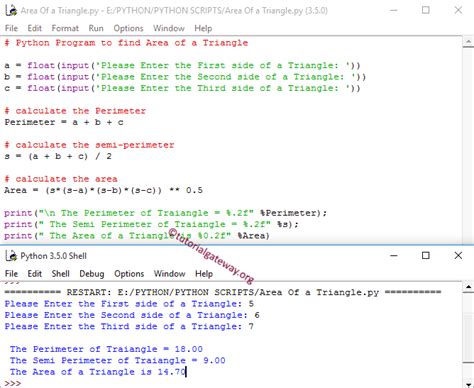This screenshot has width=474, height=388.
Task: Minimize the Area Of a Triangle.py editor window
Action: pyautogui.click(x=394, y=10)
